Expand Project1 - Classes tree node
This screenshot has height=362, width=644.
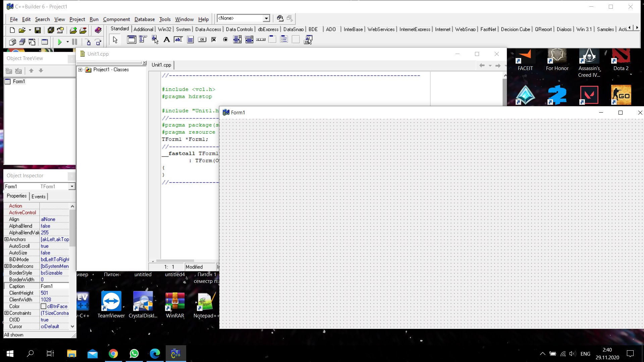click(80, 70)
